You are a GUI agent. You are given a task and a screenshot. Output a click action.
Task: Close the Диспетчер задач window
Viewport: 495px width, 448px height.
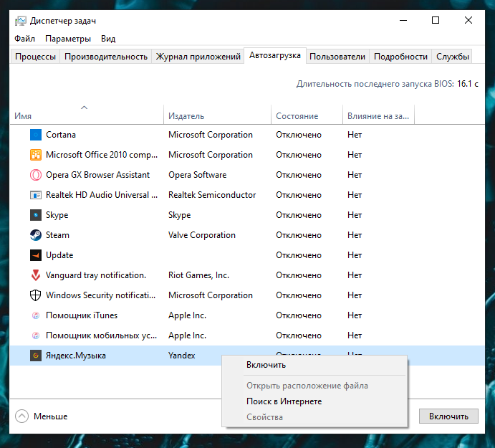point(468,21)
